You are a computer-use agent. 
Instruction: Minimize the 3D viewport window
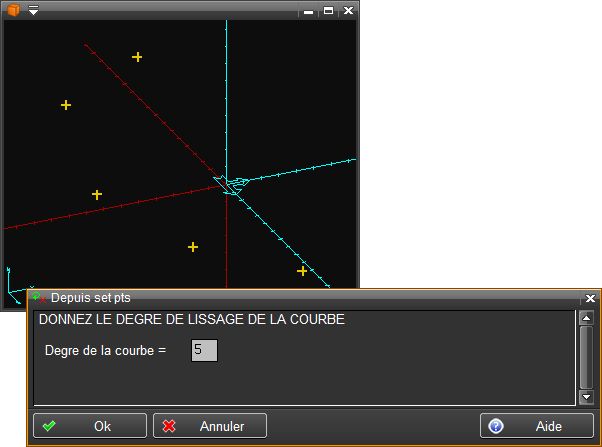click(308, 11)
